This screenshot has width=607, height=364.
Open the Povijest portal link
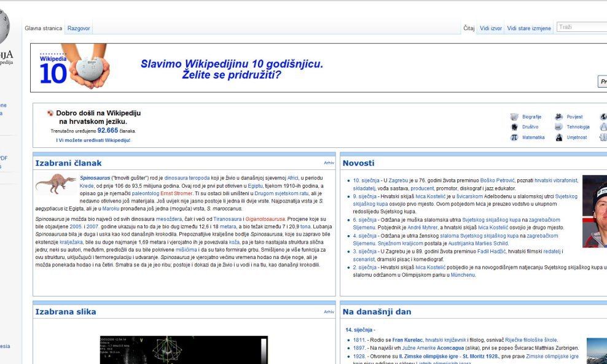click(x=574, y=117)
